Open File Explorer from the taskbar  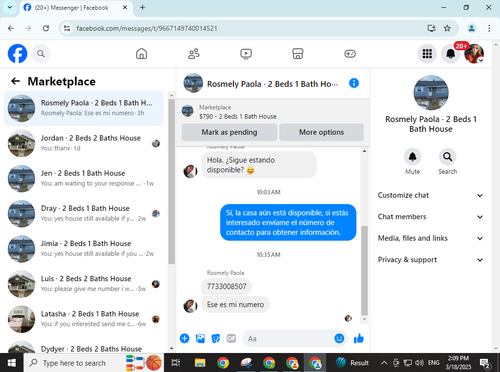200,363
